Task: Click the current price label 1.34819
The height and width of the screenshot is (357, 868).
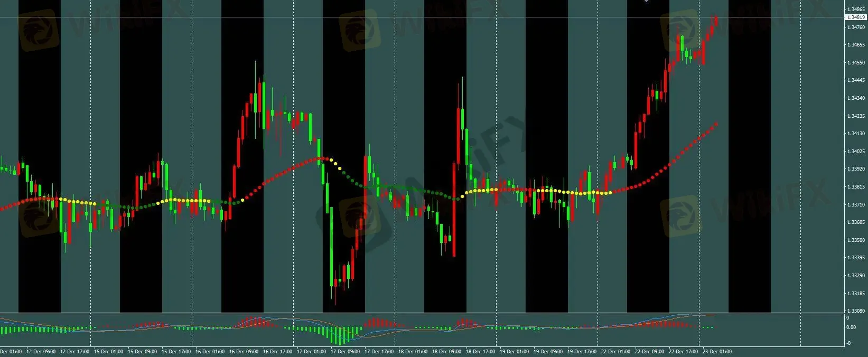Action: [x=856, y=17]
